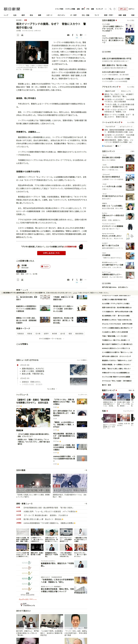Go to previous photo gallery slide arrow
Viewport: 138px width, 644px height.
103,419
